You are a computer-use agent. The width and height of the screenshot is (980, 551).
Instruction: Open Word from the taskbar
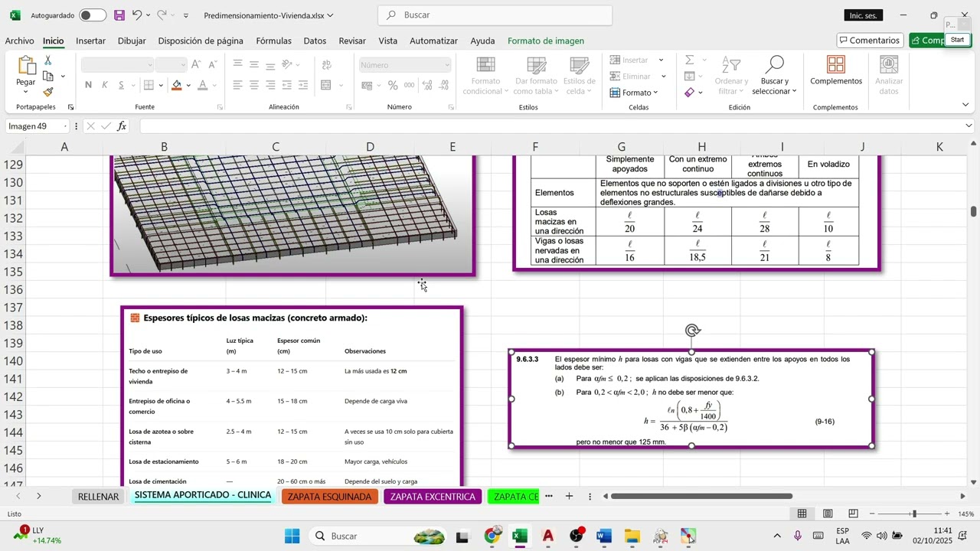click(x=604, y=536)
